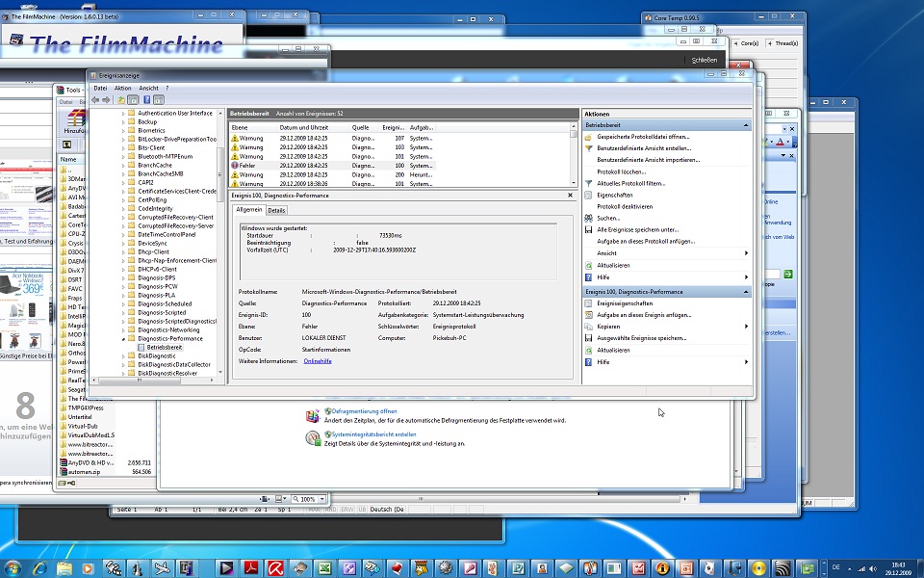This screenshot has height=578, width=924.
Task: Click the defragmentation icon beside 'Defragmentierung öffnen'
Action: pyautogui.click(x=312, y=416)
